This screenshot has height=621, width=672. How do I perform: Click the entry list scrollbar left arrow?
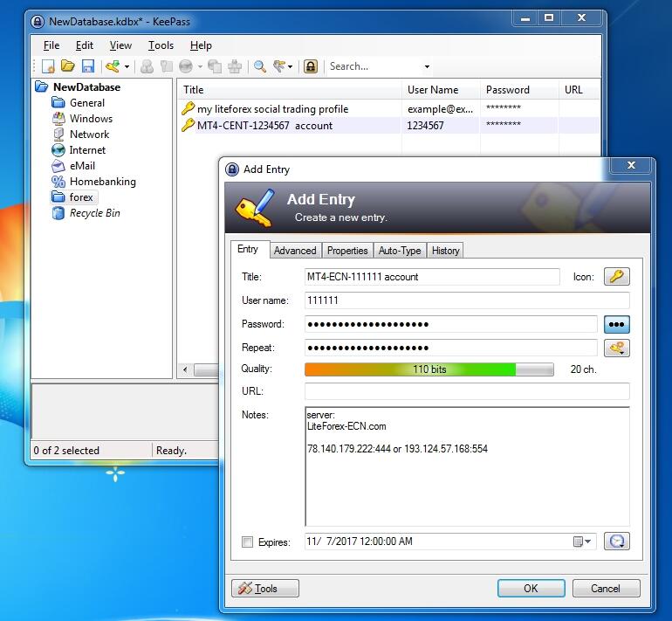click(x=185, y=369)
